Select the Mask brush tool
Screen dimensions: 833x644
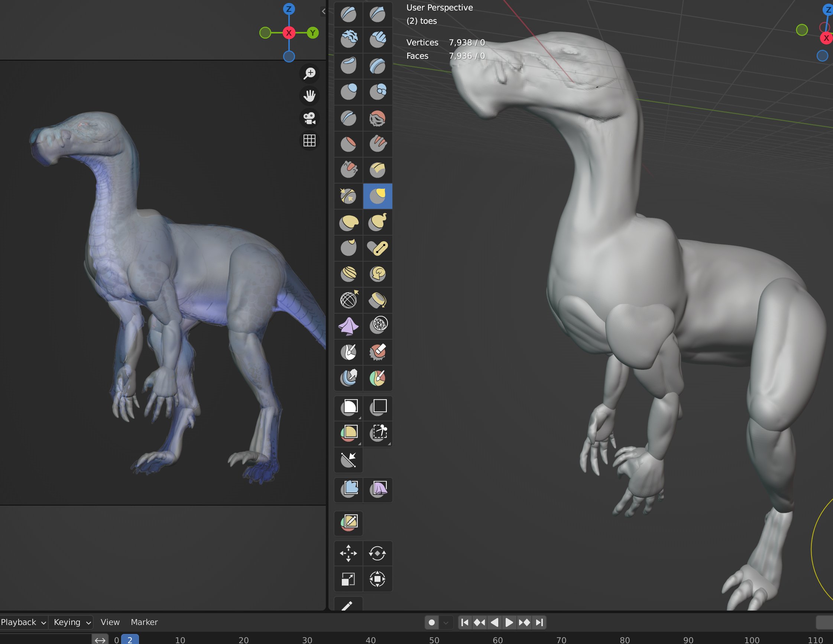(x=348, y=352)
